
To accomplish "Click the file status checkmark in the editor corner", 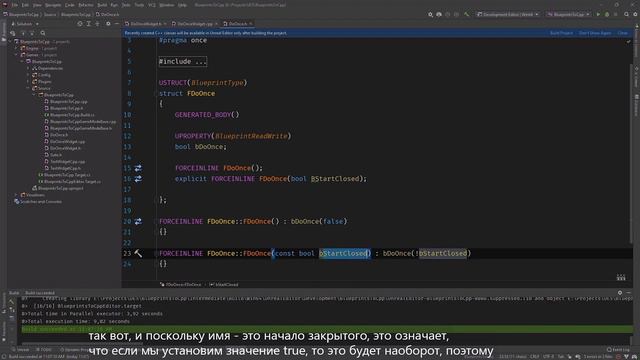I will [x=629, y=41].
